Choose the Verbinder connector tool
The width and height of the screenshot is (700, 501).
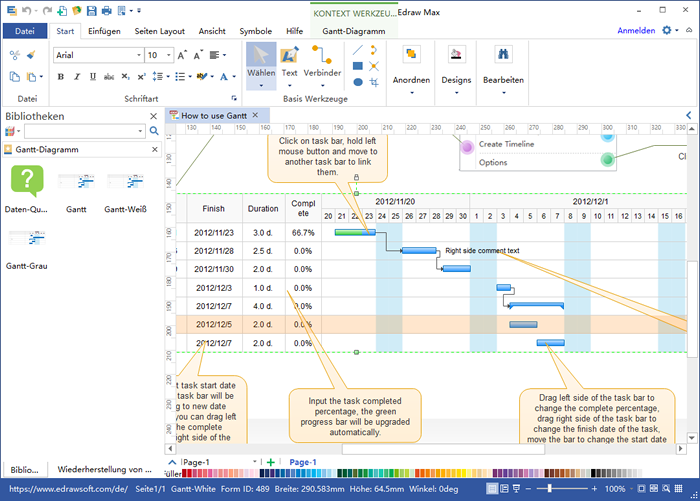coord(322,55)
